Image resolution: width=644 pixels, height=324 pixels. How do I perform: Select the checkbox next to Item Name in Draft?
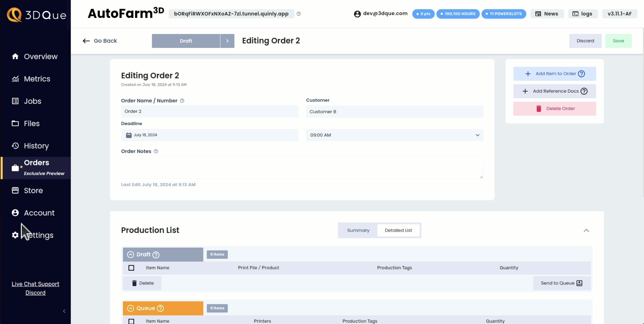[x=131, y=268]
